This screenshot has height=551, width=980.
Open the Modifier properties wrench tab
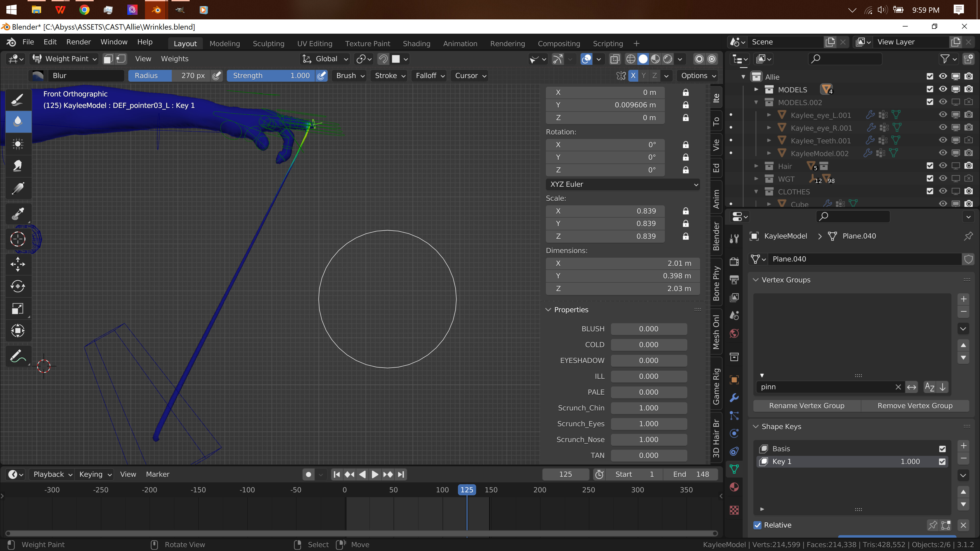coord(734,398)
